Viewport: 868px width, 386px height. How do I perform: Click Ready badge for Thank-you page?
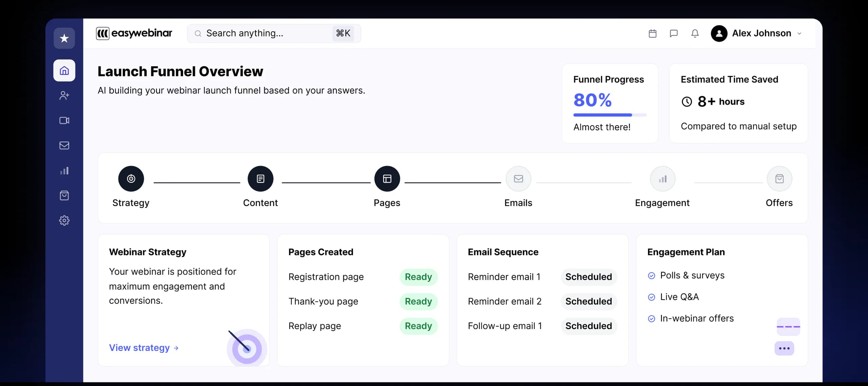click(x=418, y=301)
